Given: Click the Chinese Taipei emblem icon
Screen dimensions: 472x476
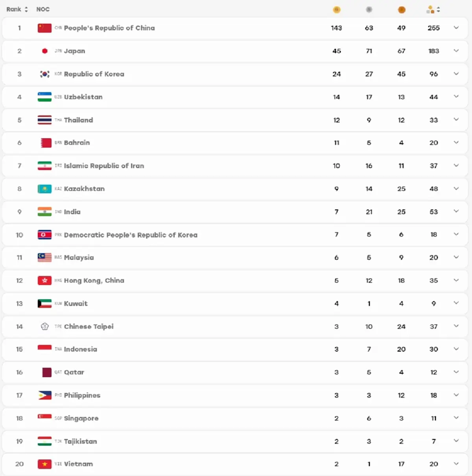Looking at the screenshot, I should pos(44,326).
